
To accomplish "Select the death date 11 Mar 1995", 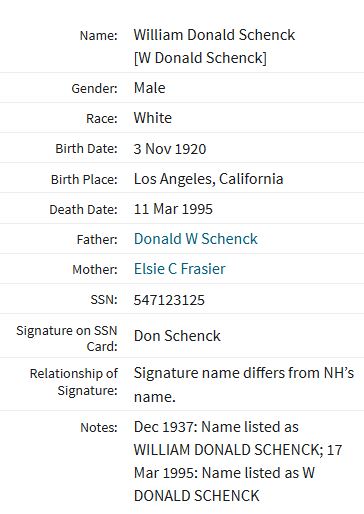I will (x=173, y=209).
